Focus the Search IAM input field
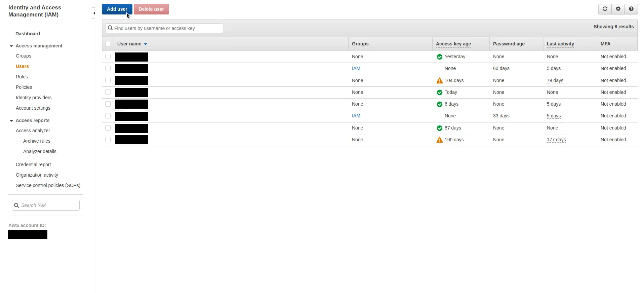 tap(46, 205)
